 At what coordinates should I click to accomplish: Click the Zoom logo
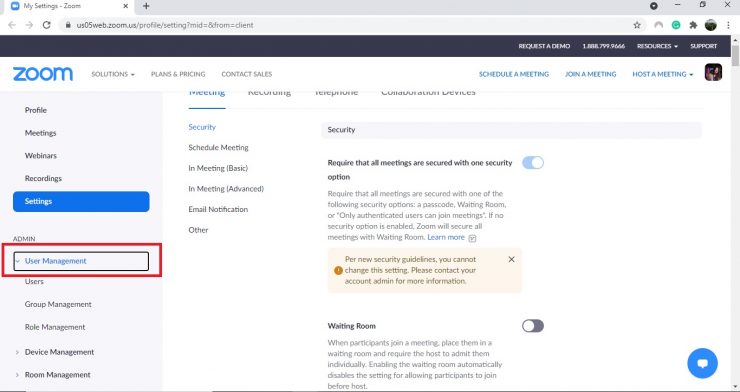pyautogui.click(x=43, y=74)
